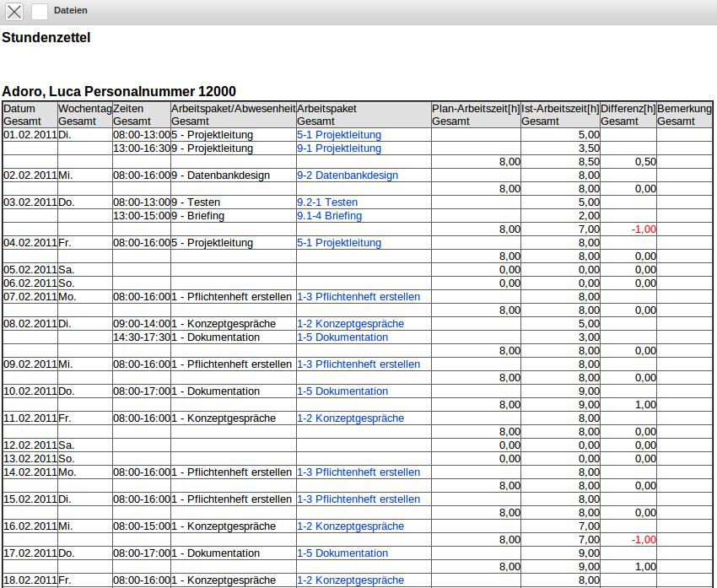Open 1-5 Dokumentation link for 10.02.2011

pos(342,391)
